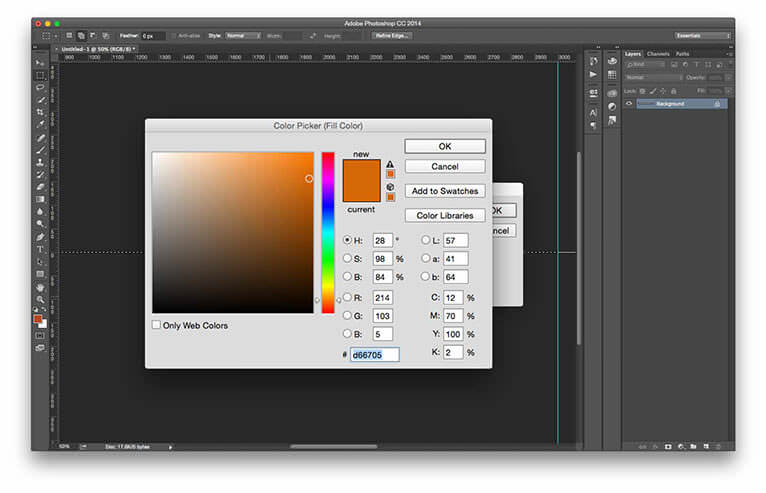Select the Lab a radio button

pos(426,258)
